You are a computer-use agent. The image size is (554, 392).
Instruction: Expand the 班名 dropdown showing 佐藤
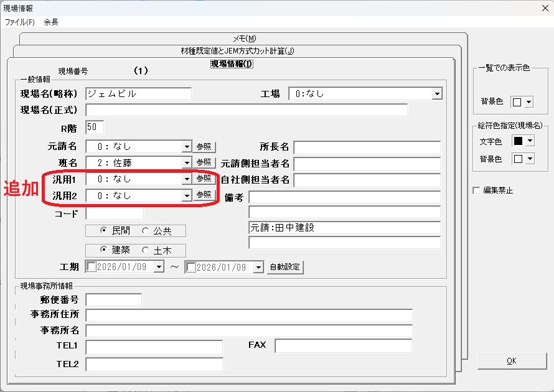(x=186, y=162)
